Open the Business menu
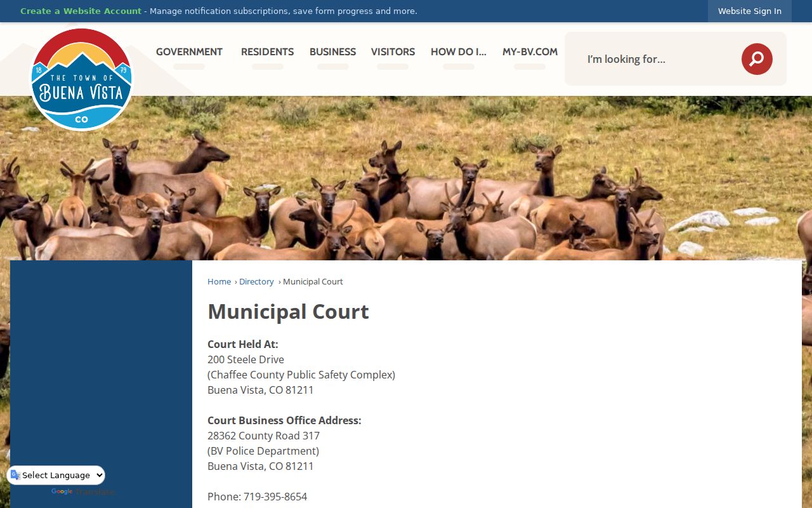The width and height of the screenshot is (812, 508). [x=332, y=52]
